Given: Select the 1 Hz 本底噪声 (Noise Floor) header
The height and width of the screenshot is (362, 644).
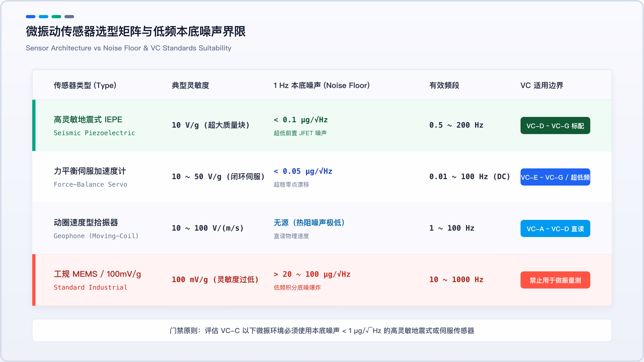Looking at the screenshot, I should coord(321,85).
